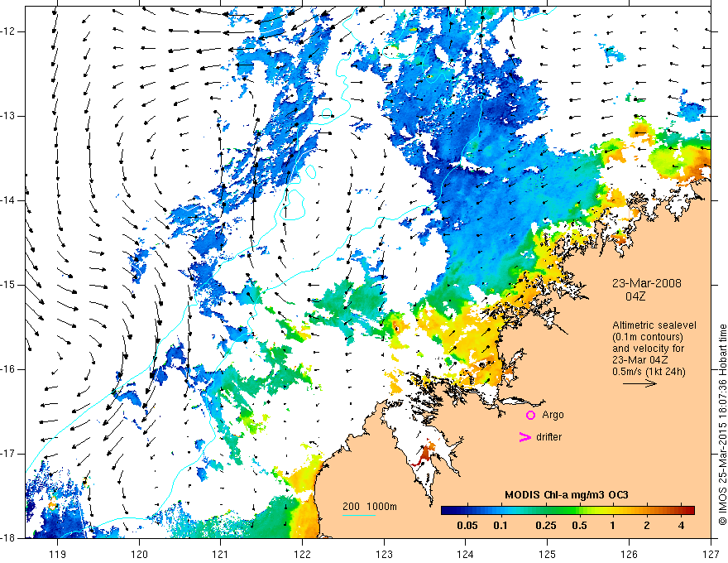Click the longitude axis label '123'
728x563 pixels.
(384, 554)
